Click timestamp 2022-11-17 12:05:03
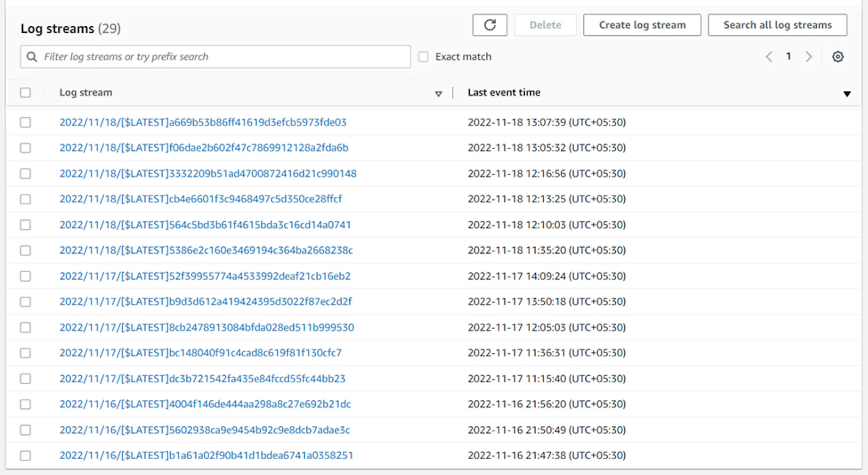The width and height of the screenshot is (868, 475). pos(547,327)
